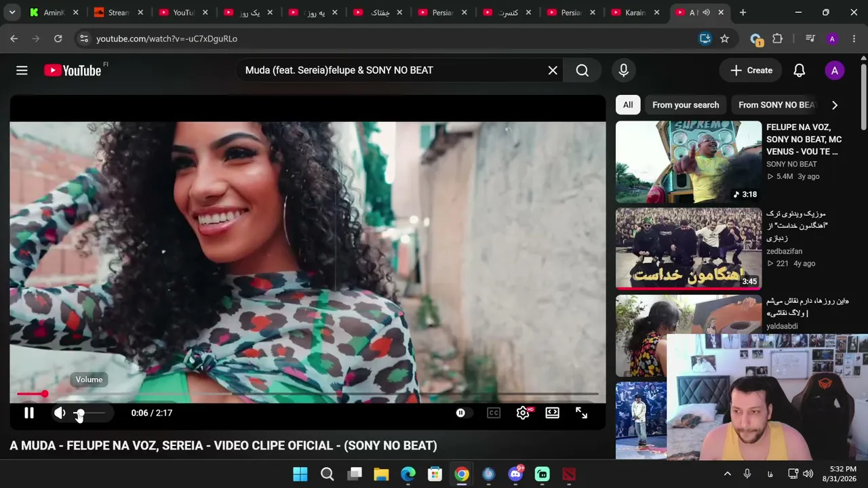
Task: Bookmark this page with the star
Action: pos(724,39)
